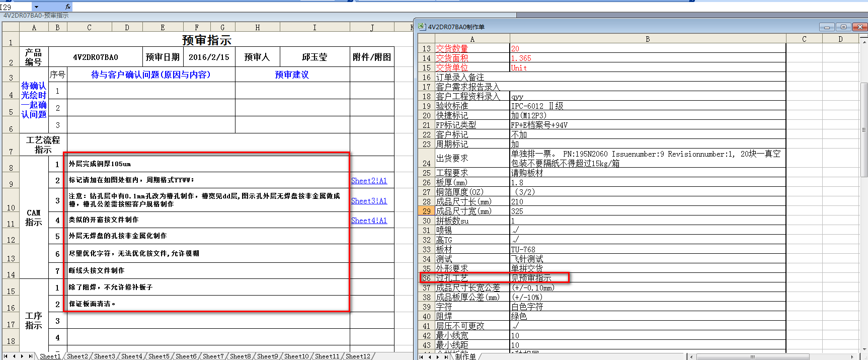The height and width of the screenshot is (360, 868).
Task: Select the blue 预审建议 header cell
Action: (292, 75)
